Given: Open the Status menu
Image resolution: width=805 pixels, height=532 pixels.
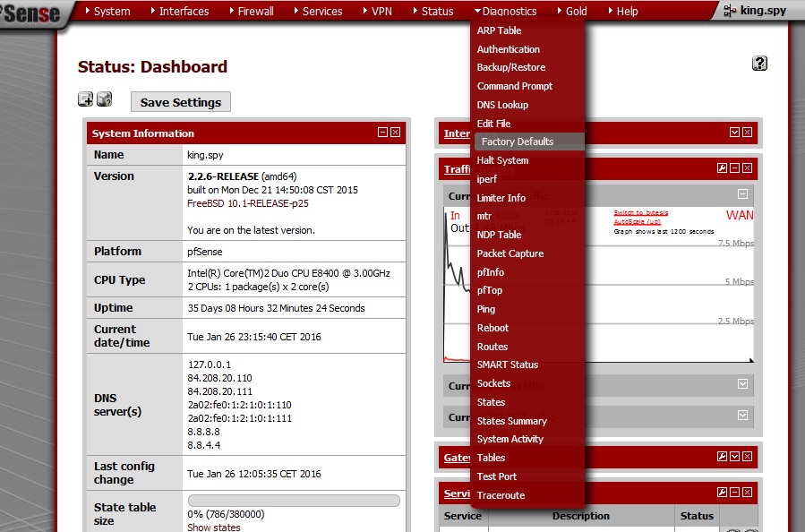Looking at the screenshot, I should pyautogui.click(x=433, y=11).
